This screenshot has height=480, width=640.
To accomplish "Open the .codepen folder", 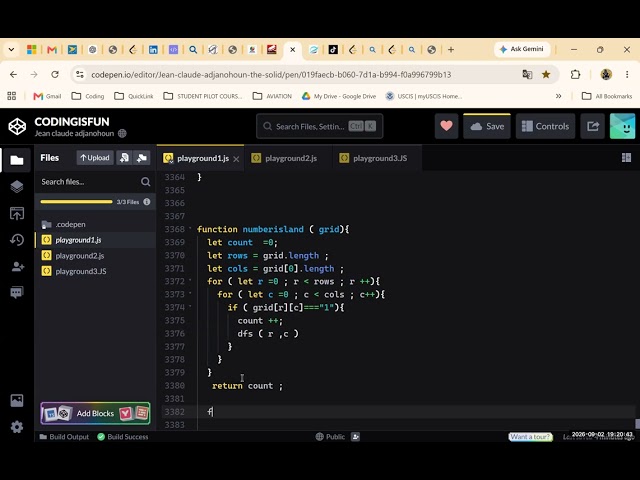I will click(x=96, y=224).
